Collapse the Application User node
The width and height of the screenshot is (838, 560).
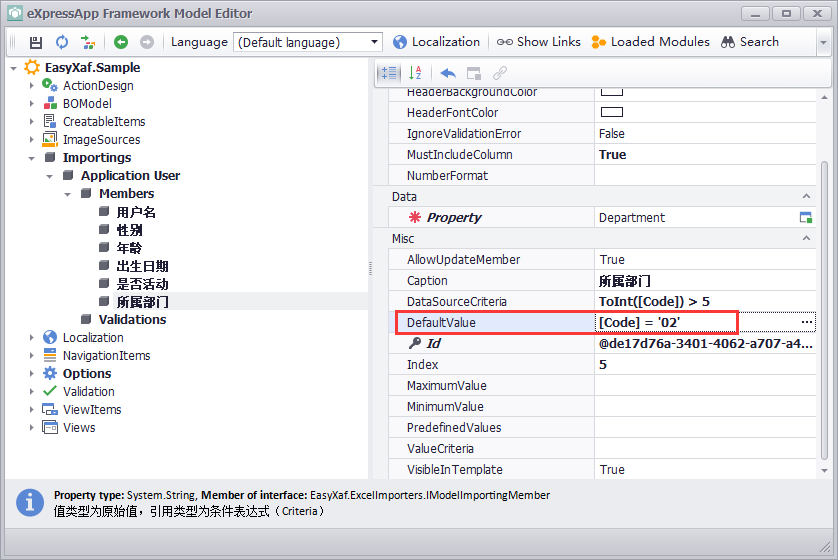[x=50, y=176]
